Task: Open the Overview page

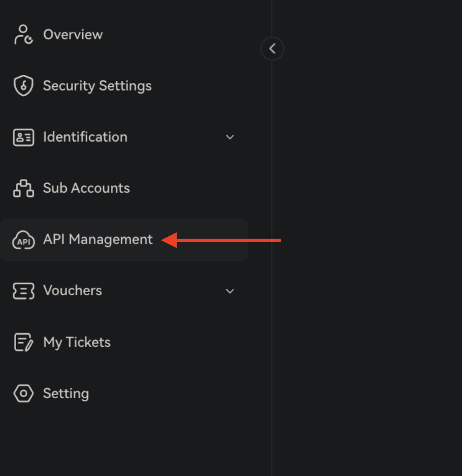Action: coord(73,35)
